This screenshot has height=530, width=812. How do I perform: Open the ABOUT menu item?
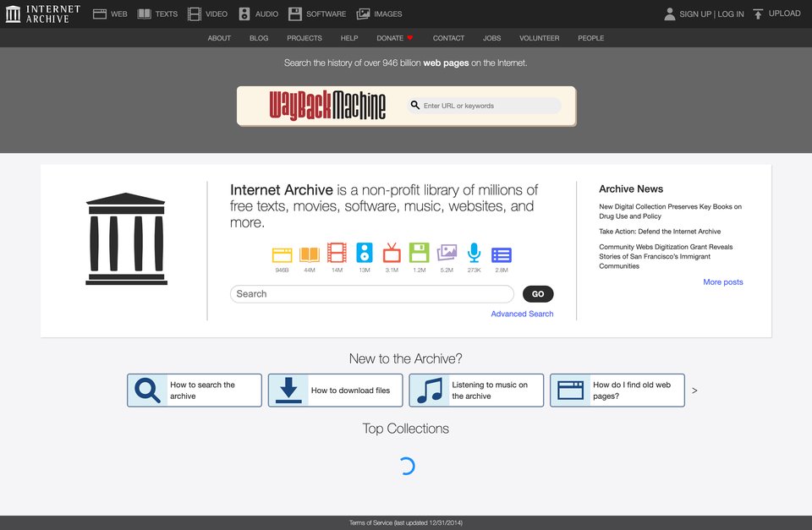(219, 38)
